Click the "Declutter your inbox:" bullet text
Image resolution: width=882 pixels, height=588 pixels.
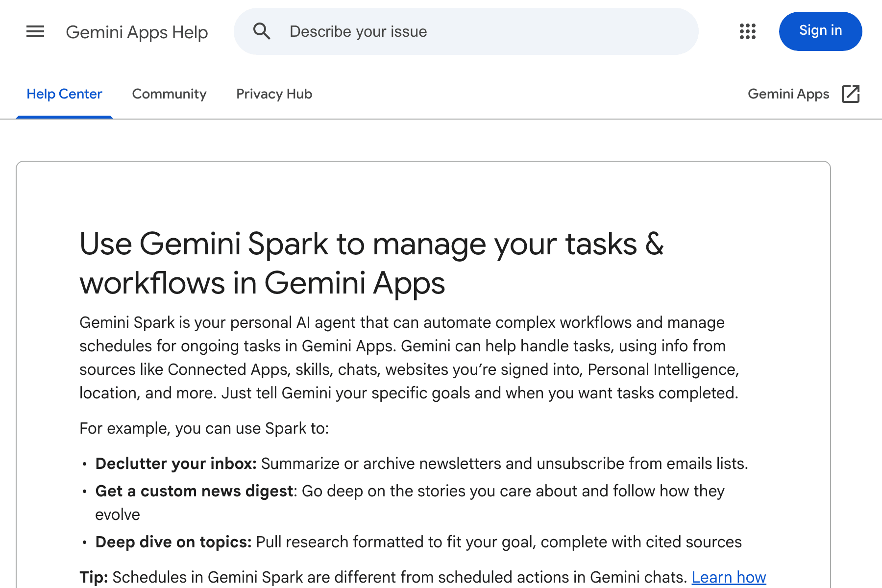(x=176, y=464)
